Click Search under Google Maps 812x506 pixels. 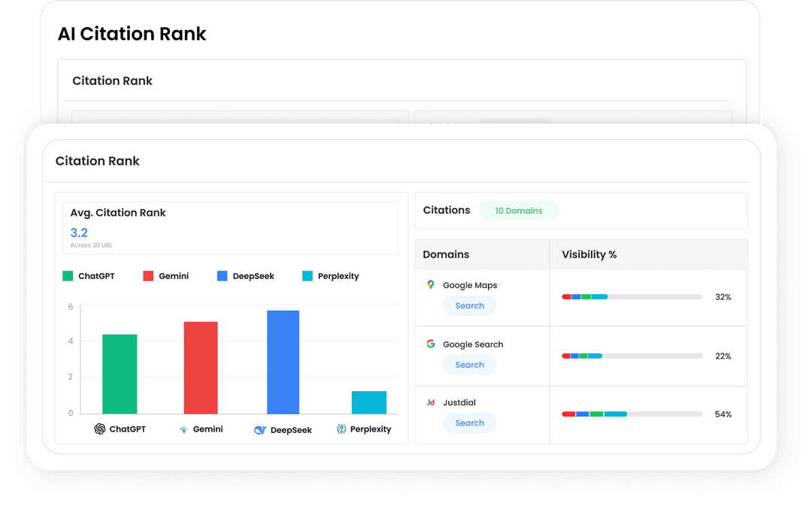469,305
